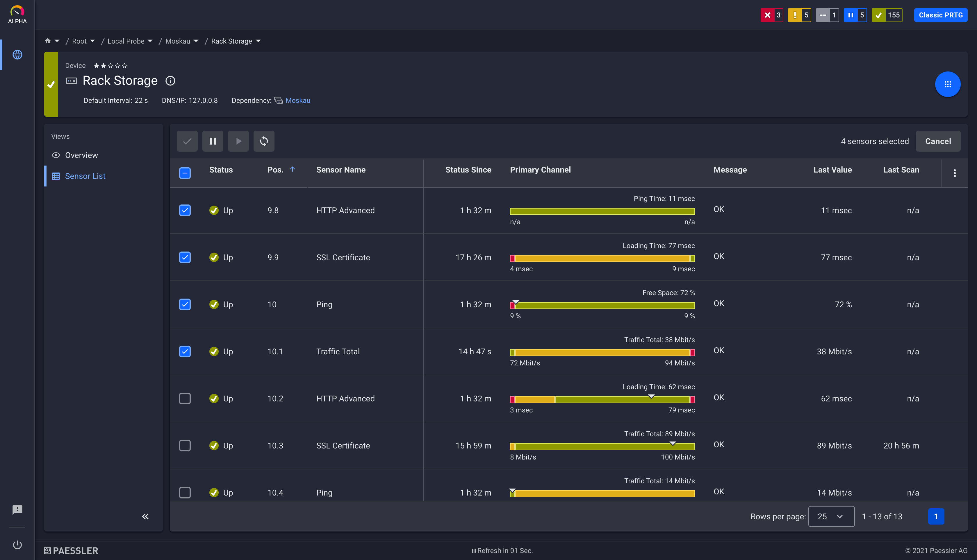Click the checkmark acknowledge toolbar icon
Viewport: 977px width, 560px height.
pos(187,141)
